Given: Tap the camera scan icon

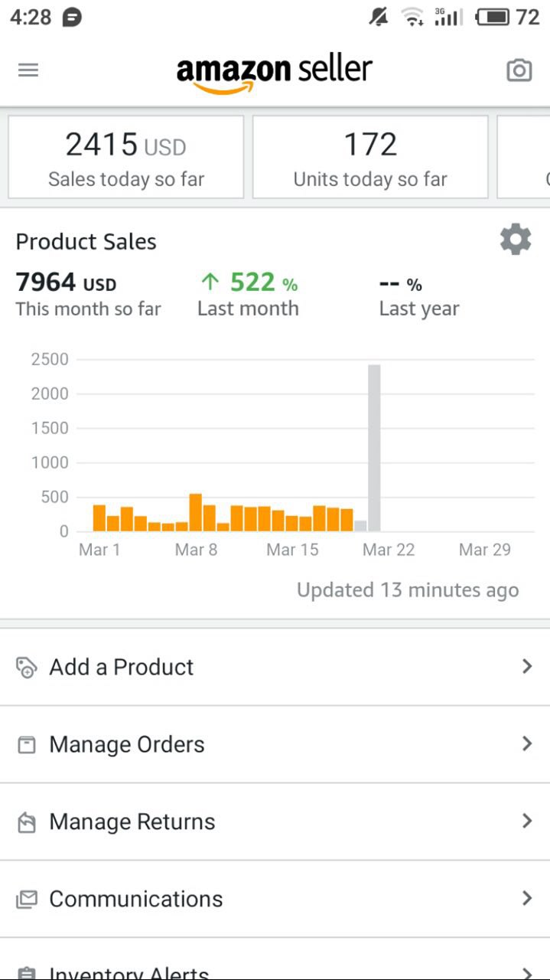Looking at the screenshot, I should (x=519, y=70).
